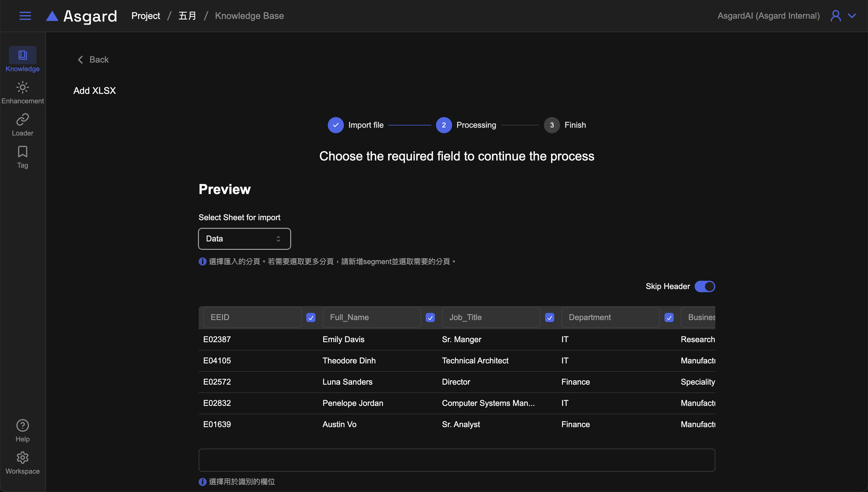Uncheck the Department column checkbox
This screenshot has height=492, width=868.
(669, 317)
